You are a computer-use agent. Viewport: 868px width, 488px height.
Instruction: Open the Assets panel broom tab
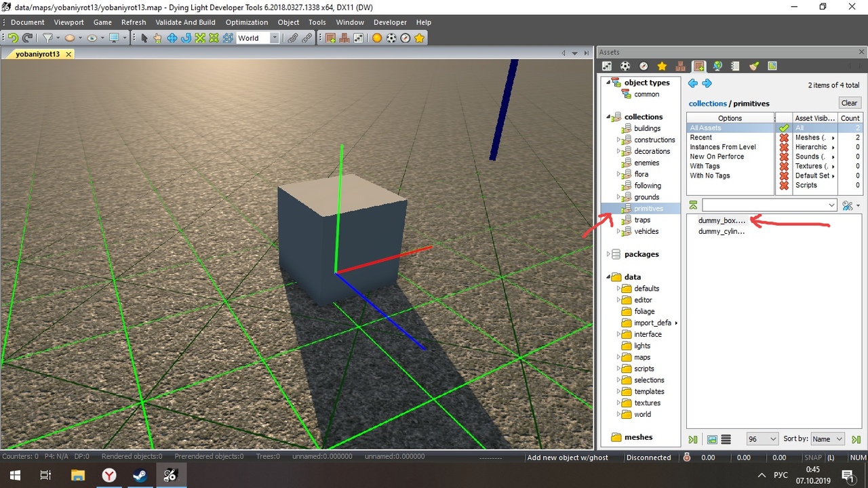click(754, 66)
